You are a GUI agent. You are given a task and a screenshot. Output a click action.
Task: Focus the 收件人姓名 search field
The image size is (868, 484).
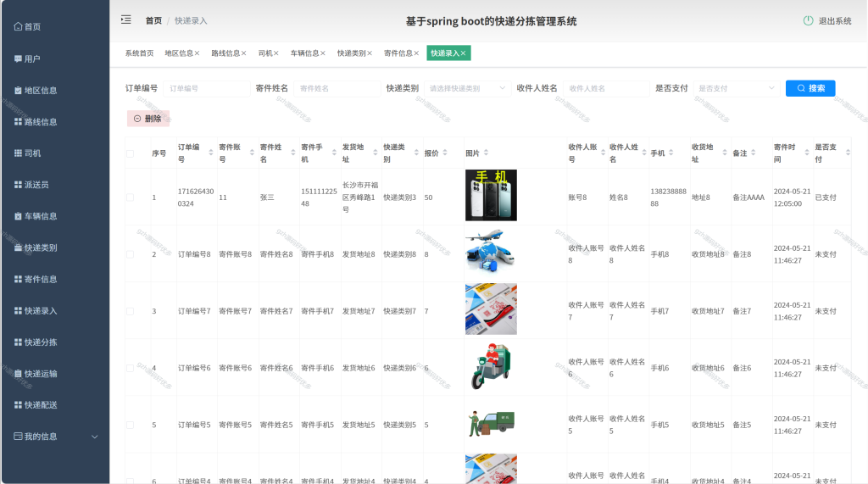click(x=606, y=88)
